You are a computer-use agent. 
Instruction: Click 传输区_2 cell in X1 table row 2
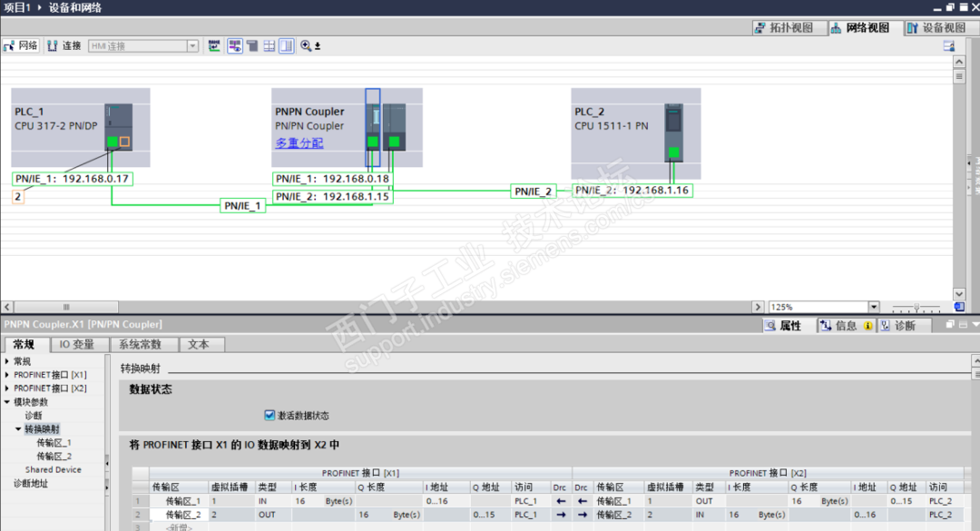(x=179, y=515)
